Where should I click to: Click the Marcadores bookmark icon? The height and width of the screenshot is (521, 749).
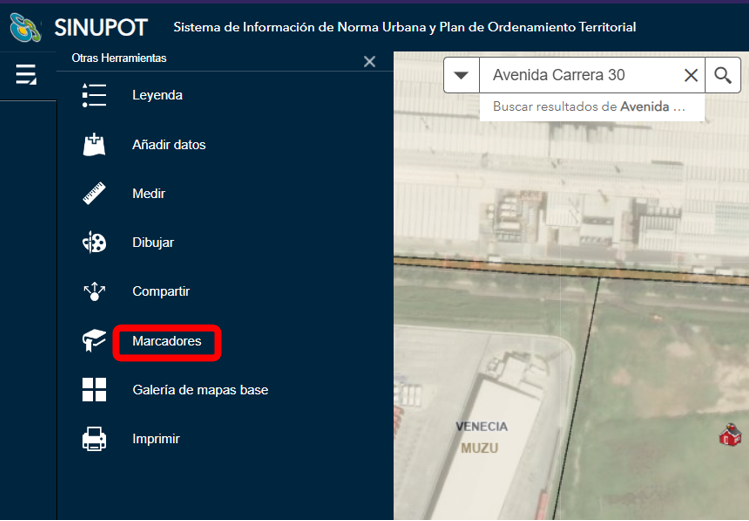[x=94, y=340]
